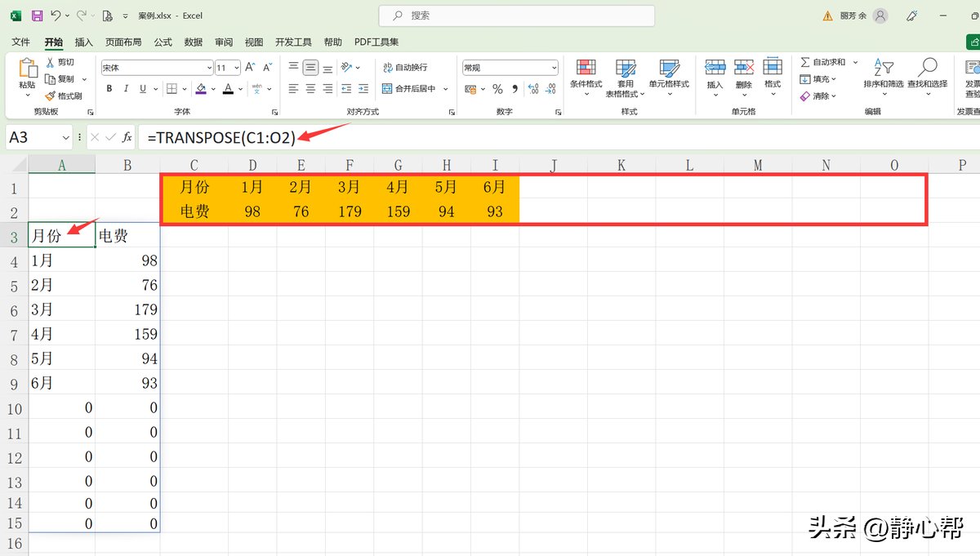Open the File (文件) tab
The image size is (980, 556).
point(20,42)
